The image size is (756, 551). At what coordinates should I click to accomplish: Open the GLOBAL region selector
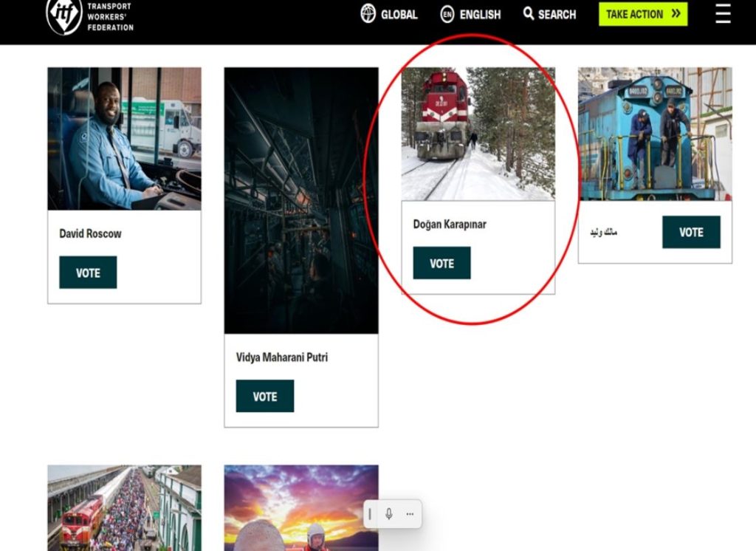coord(399,14)
